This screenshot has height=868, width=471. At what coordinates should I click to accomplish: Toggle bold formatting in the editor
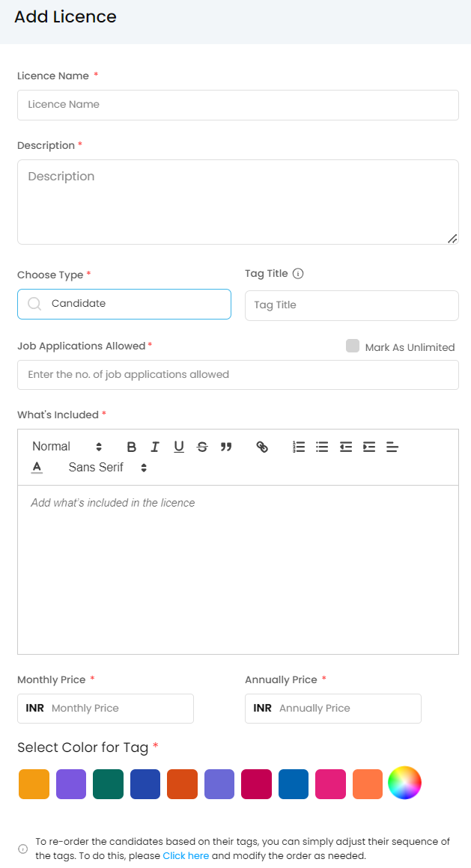[x=132, y=447]
